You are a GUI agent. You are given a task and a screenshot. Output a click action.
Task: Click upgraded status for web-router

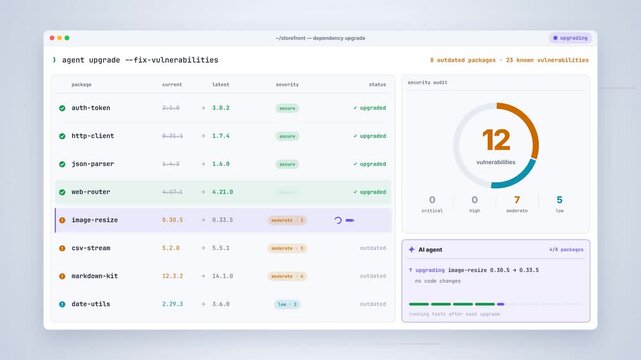click(x=370, y=192)
